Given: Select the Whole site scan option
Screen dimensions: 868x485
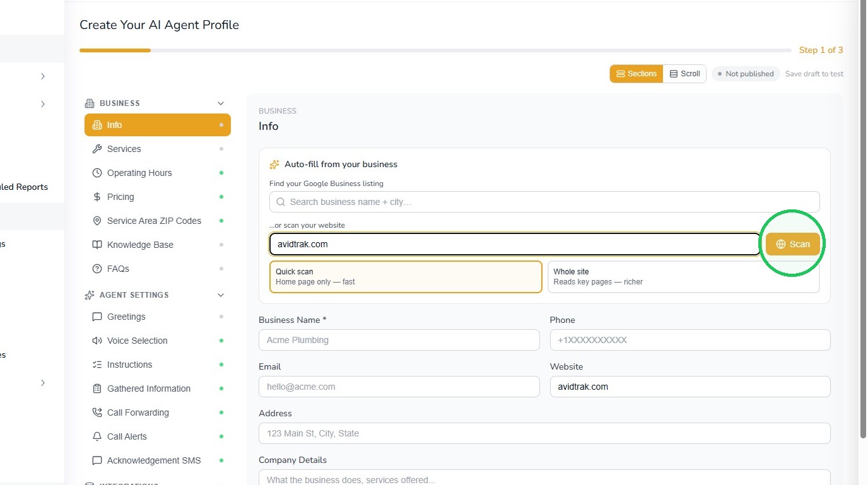Looking at the screenshot, I should (684, 277).
